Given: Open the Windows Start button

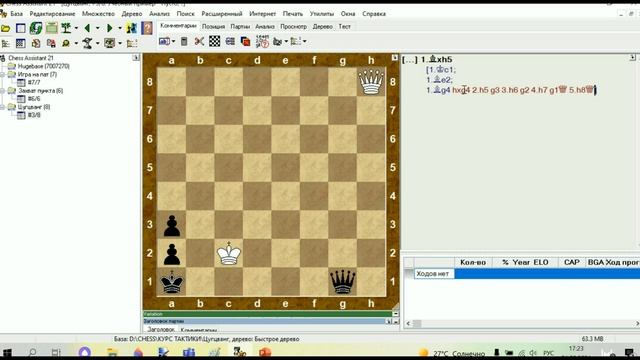Looking at the screenshot, I should pos(7,352).
